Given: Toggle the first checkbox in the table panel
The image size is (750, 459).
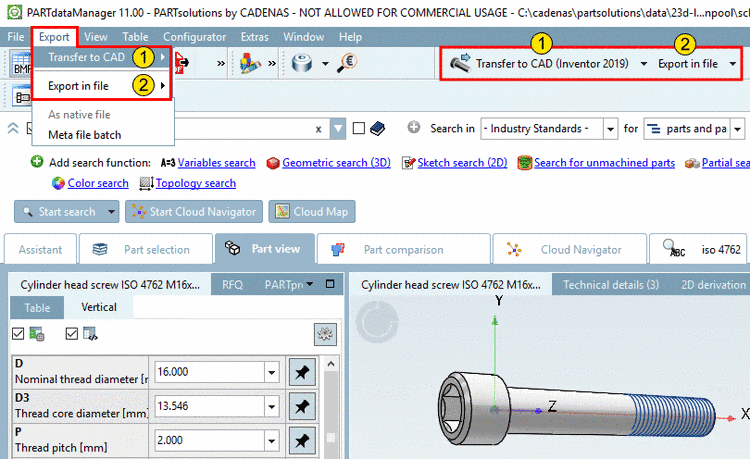Looking at the screenshot, I should (x=18, y=334).
